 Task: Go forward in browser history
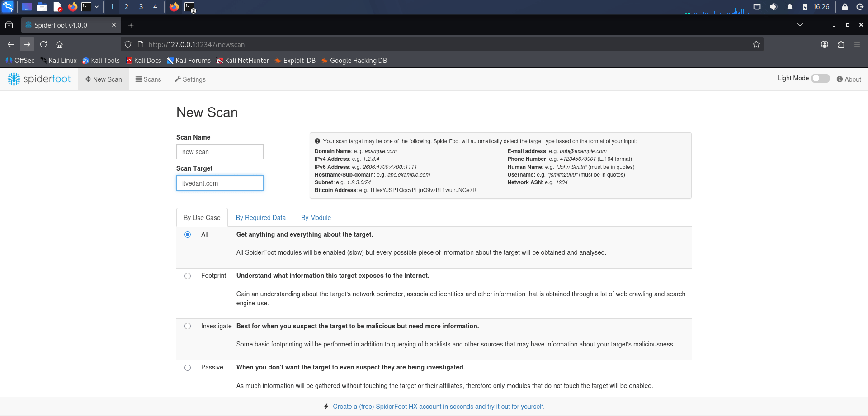[27, 44]
